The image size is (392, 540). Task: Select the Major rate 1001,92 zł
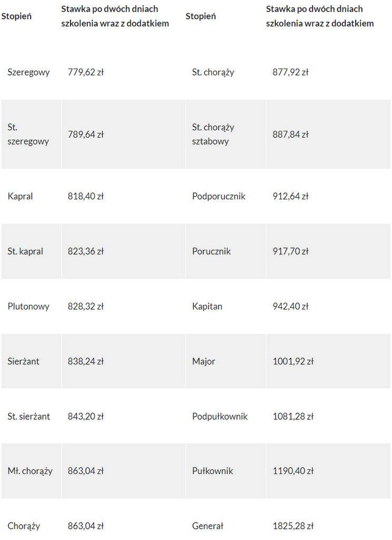[293, 361]
